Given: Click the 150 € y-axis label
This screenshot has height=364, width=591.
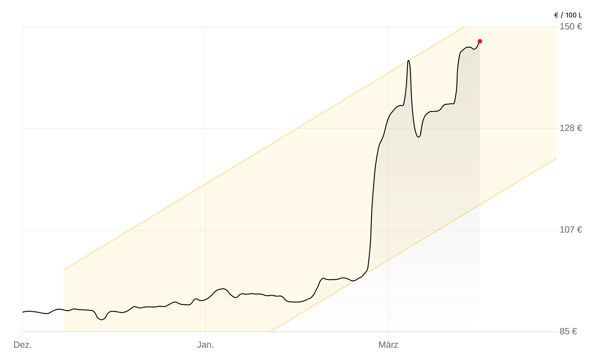Looking at the screenshot, I should 571,26.
